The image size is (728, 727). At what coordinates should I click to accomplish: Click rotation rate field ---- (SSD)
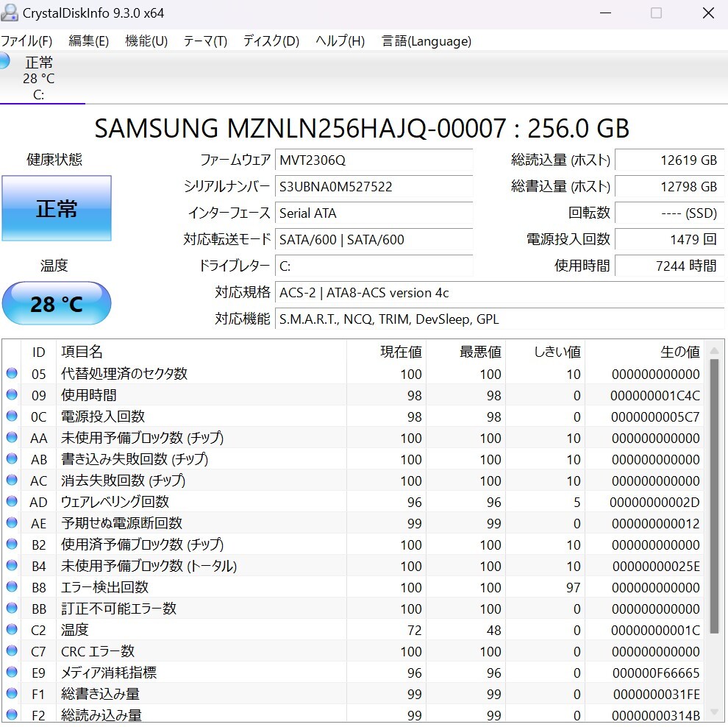click(x=669, y=213)
